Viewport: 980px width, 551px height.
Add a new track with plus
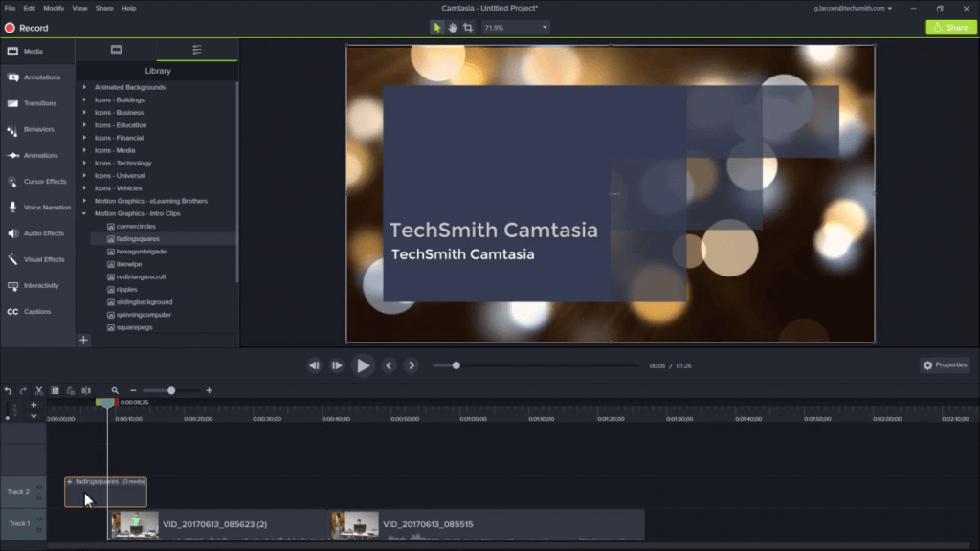pos(33,405)
